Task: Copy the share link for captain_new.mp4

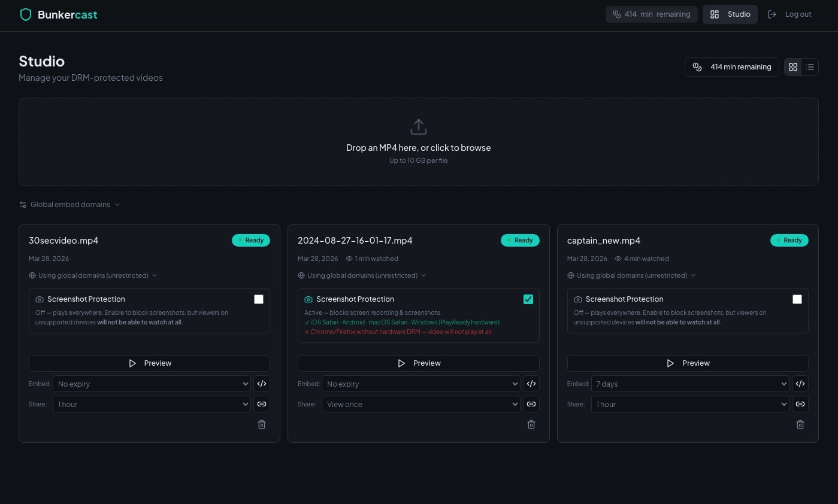Action: coord(800,404)
